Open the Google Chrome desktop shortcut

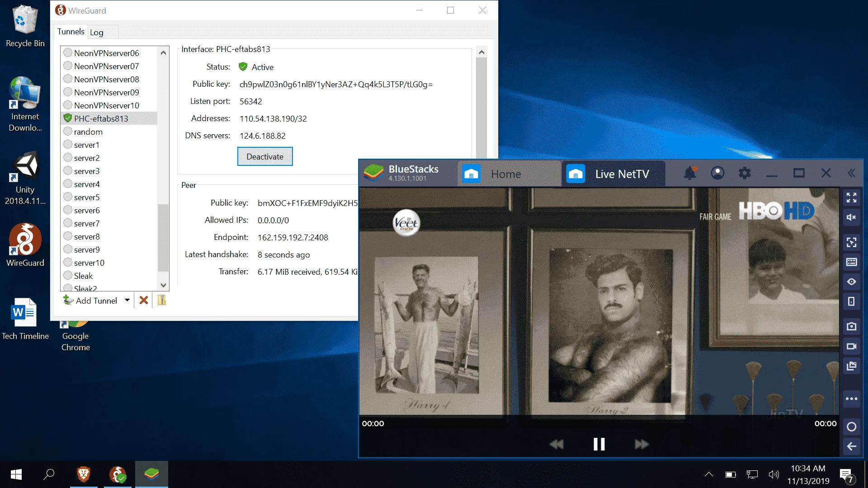tap(75, 337)
